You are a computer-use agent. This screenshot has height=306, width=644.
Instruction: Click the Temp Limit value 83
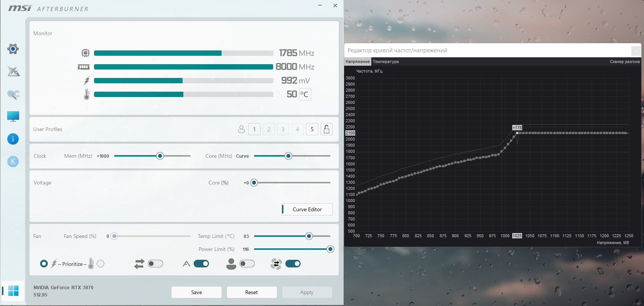(x=246, y=236)
